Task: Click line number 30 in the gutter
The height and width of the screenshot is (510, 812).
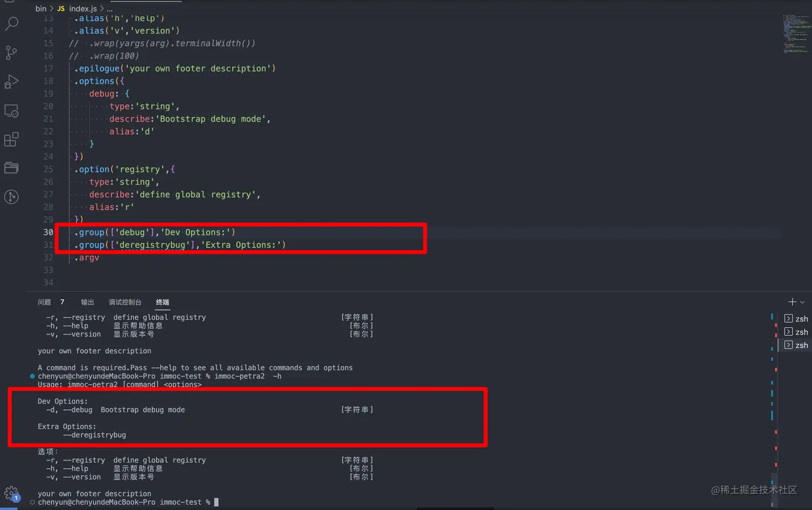Action: point(48,232)
